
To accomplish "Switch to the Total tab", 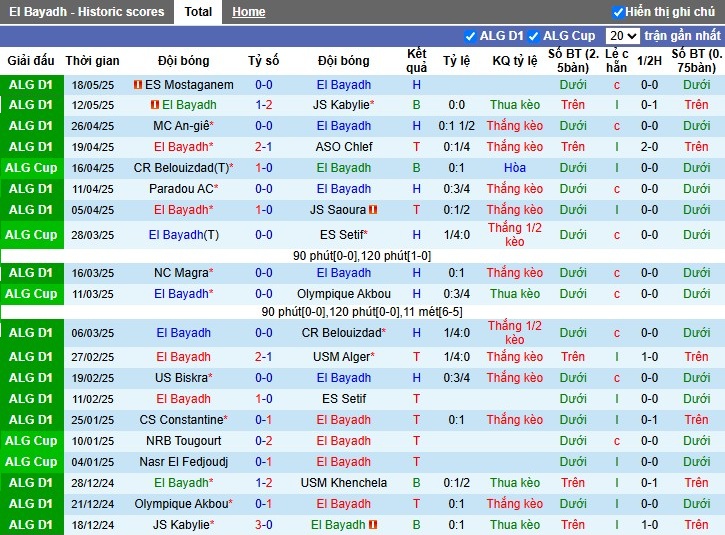I will [198, 12].
